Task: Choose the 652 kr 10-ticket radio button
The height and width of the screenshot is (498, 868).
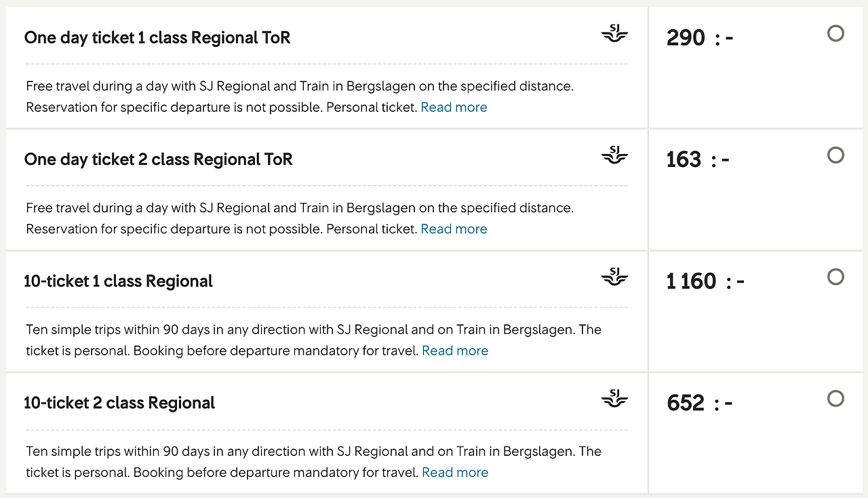Action: coord(835,398)
